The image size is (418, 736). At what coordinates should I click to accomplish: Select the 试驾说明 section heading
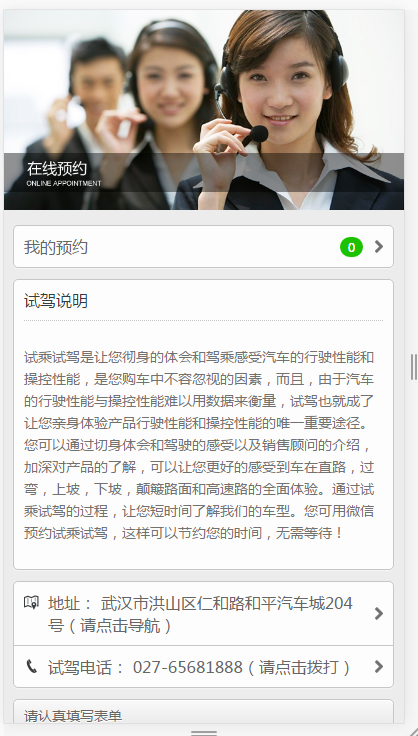click(x=56, y=301)
